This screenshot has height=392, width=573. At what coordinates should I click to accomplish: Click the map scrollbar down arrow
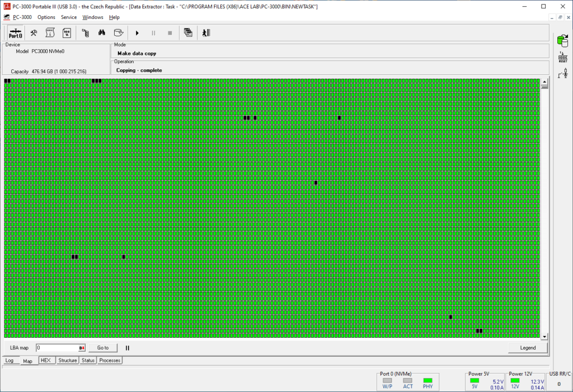(x=544, y=337)
